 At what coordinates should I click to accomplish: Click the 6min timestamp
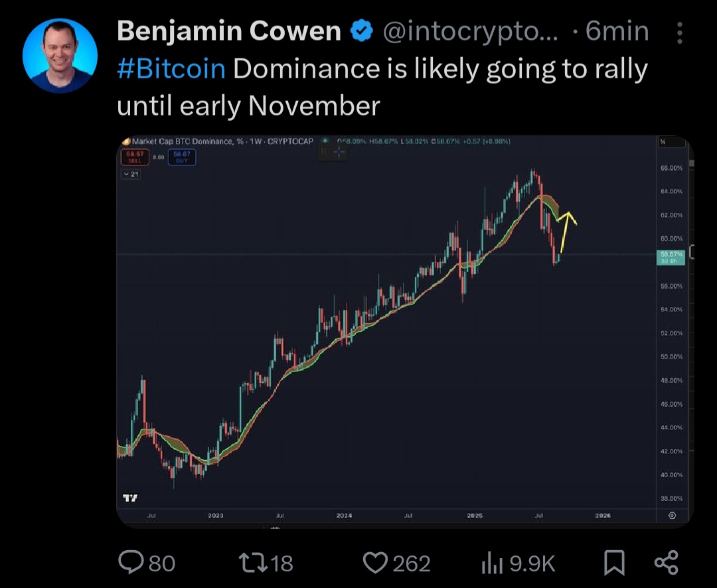(616, 31)
